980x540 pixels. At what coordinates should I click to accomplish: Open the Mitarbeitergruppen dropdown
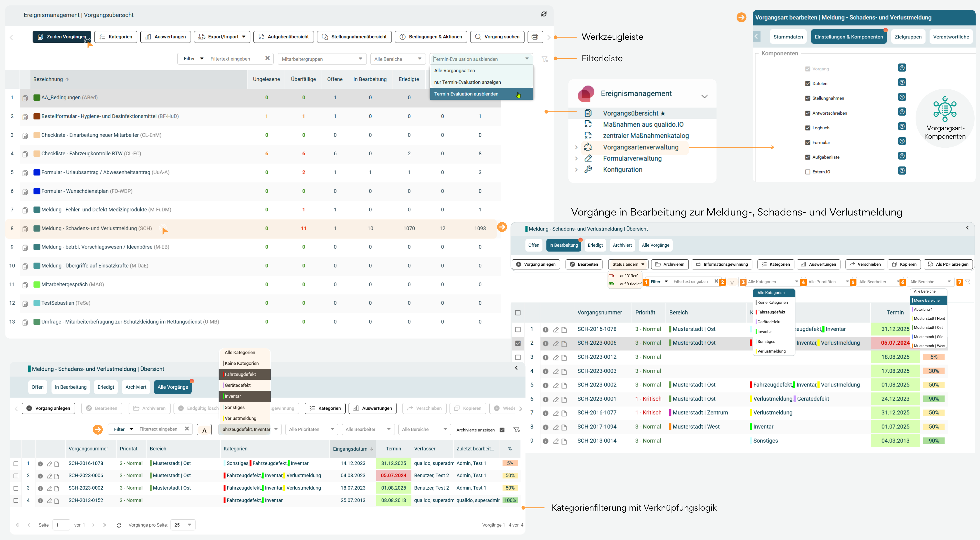coord(322,59)
